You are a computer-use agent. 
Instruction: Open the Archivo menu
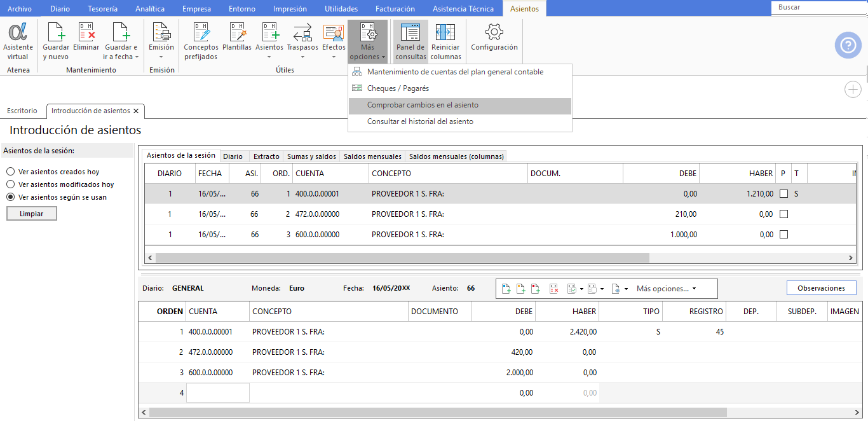(19, 9)
